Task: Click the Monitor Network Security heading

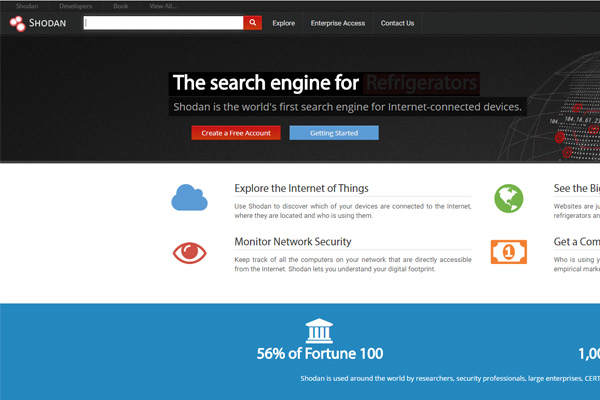Action: pos(293,242)
